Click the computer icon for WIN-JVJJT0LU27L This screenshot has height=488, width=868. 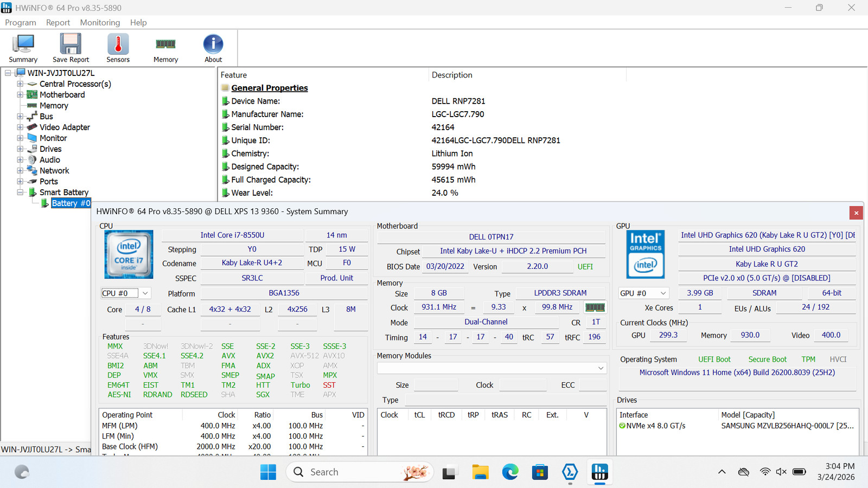click(x=21, y=73)
